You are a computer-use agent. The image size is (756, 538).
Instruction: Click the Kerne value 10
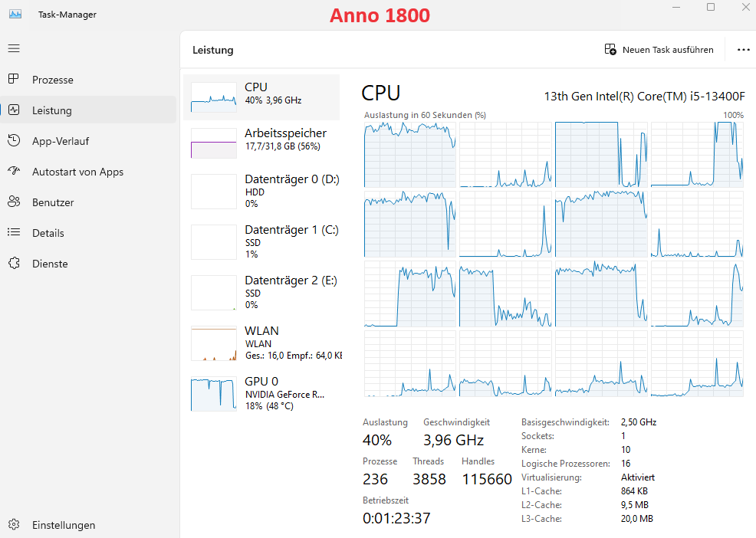tap(626, 450)
